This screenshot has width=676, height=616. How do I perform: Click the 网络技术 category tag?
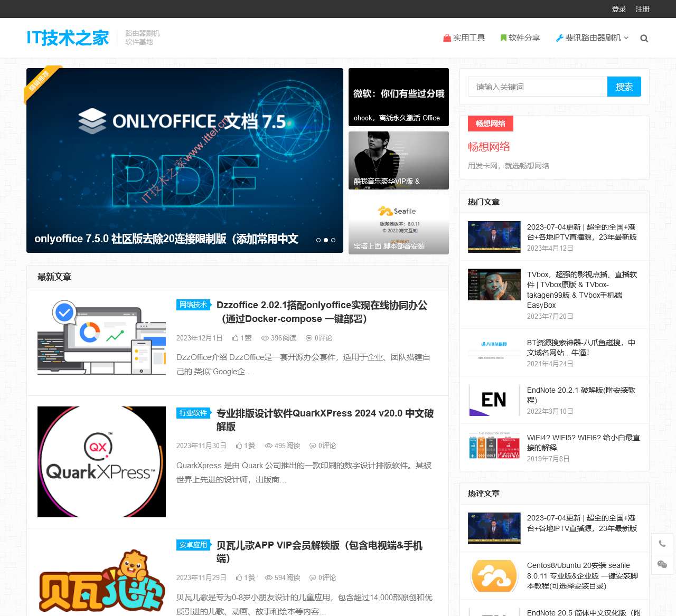click(x=193, y=305)
